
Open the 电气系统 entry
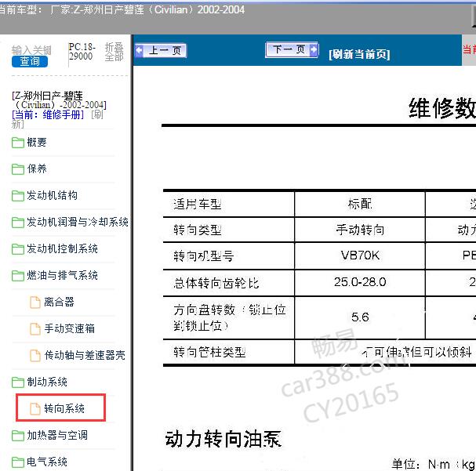pyautogui.click(x=47, y=462)
